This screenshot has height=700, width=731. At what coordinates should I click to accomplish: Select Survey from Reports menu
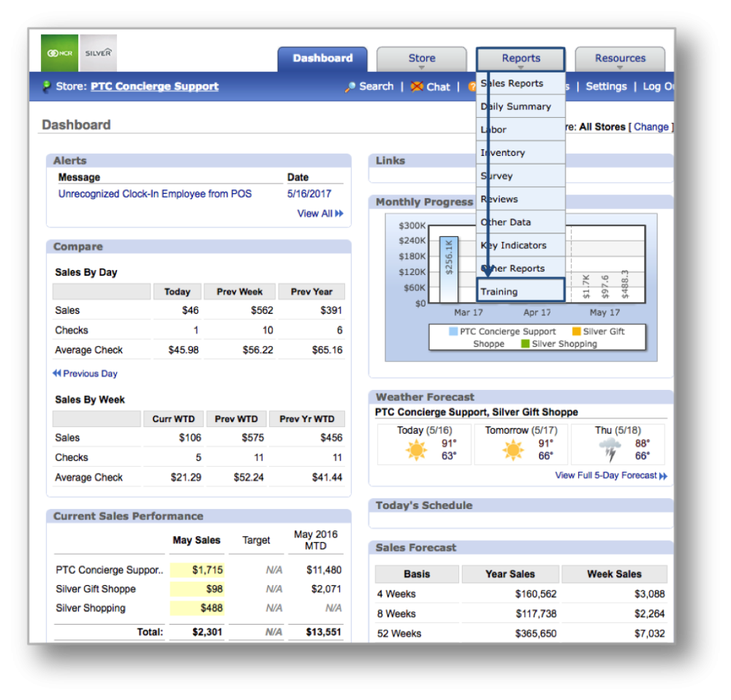pyautogui.click(x=520, y=176)
